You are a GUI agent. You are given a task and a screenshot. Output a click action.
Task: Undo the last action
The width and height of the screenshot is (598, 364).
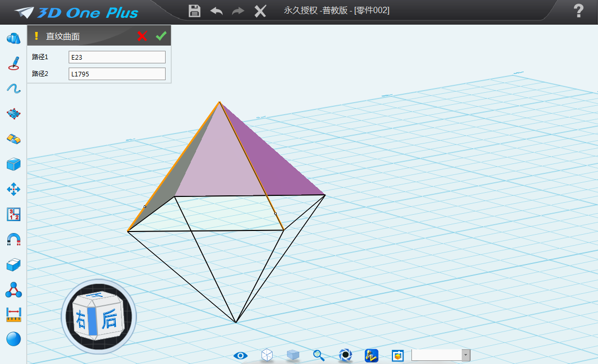216,11
